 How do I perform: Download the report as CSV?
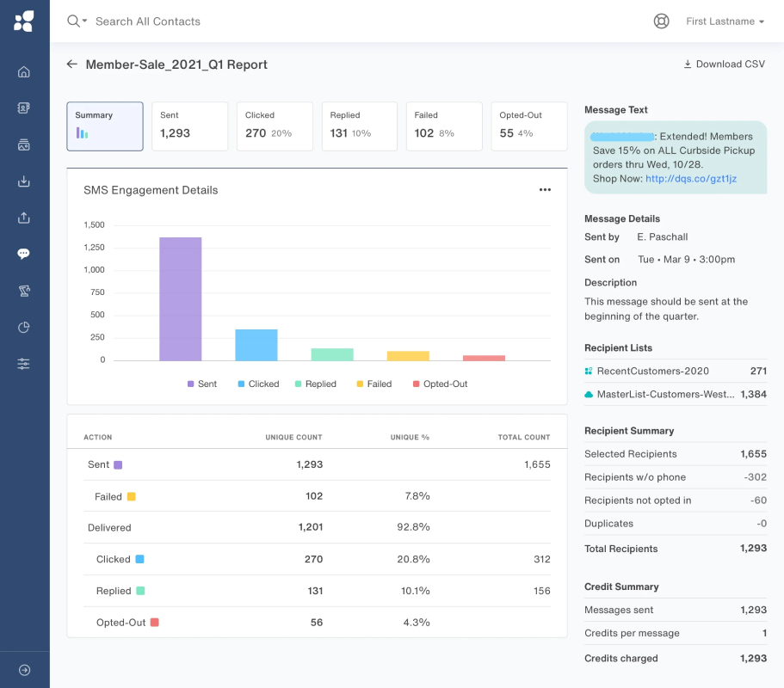(x=724, y=64)
